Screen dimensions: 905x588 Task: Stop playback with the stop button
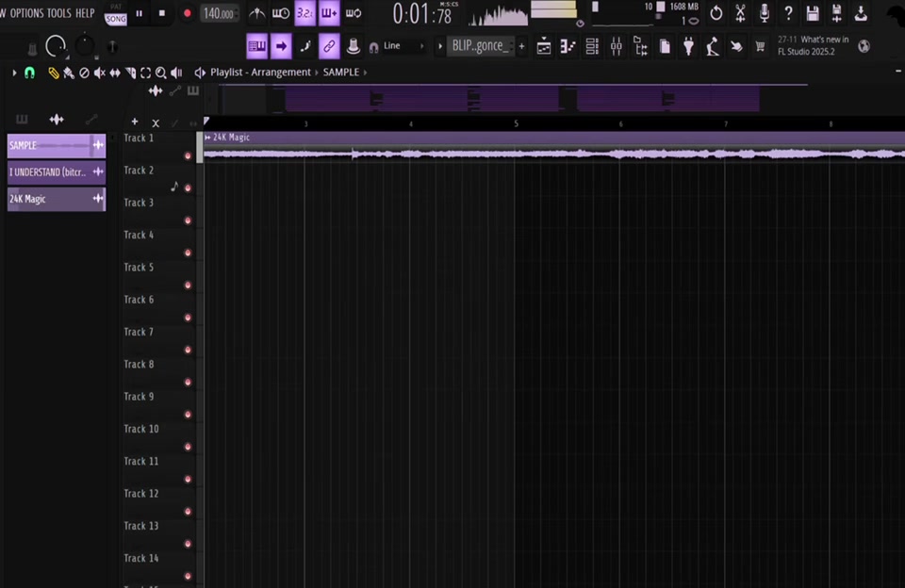pos(162,13)
